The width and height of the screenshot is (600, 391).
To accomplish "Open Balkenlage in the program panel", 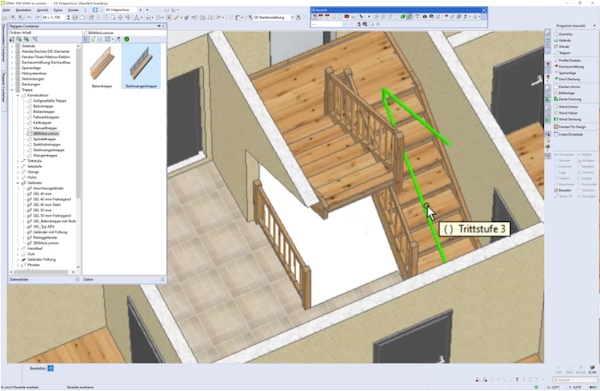I will tap(567, 93).
